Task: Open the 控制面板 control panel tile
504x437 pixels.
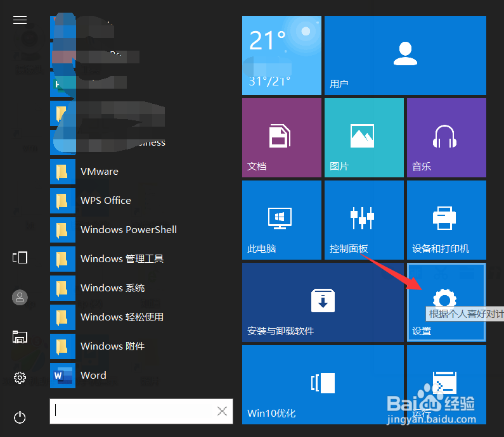Action: (x=364, y=220)
